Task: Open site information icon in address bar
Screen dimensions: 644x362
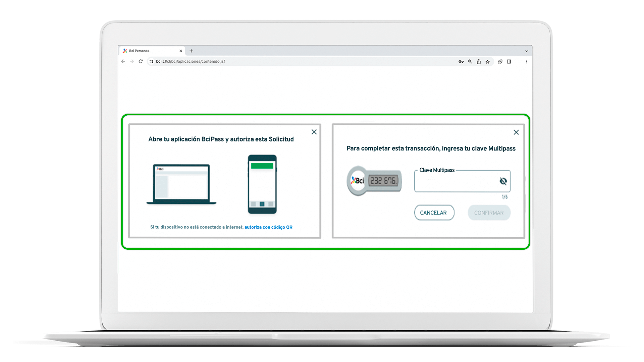Action: [151, 61]
